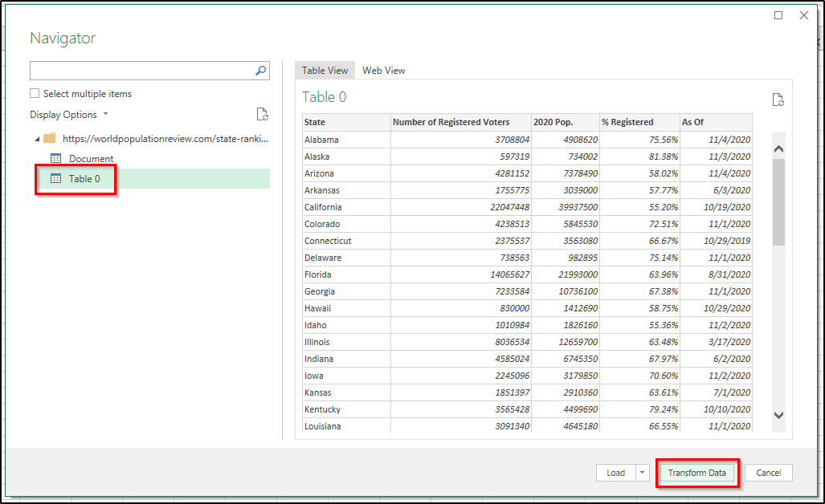This screenshot has height=504, width=825.
Task: Click refresh icon beside Display Options
Action: click(x=262, y=114)
